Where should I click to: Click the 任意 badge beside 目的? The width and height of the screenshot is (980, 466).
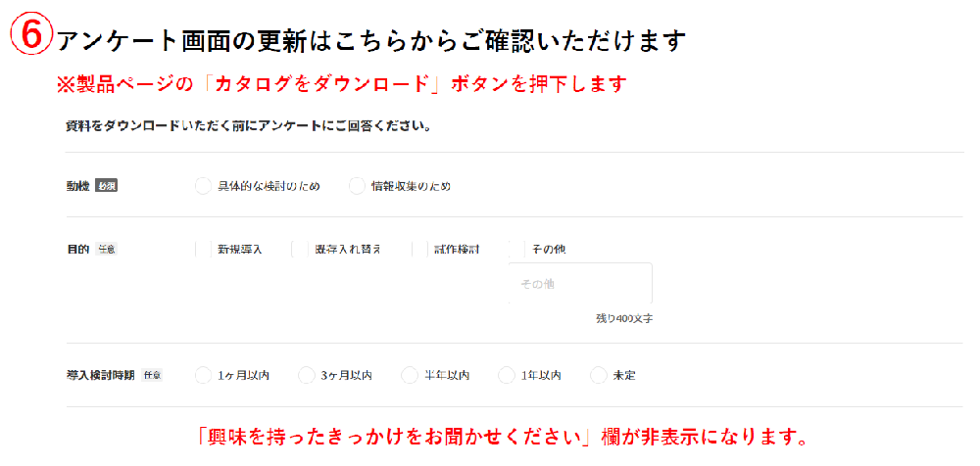(107, 250)
